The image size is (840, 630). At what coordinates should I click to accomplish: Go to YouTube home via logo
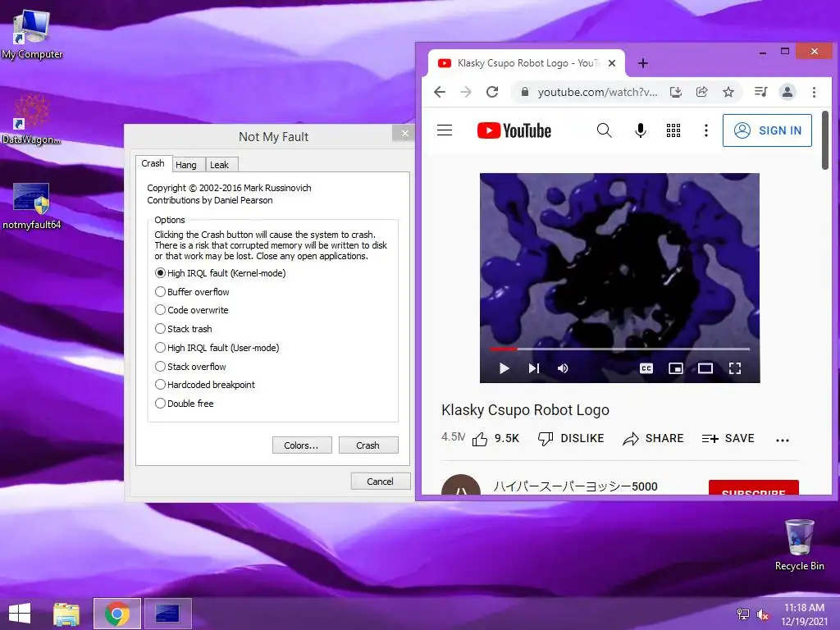[x=514, y=130]
